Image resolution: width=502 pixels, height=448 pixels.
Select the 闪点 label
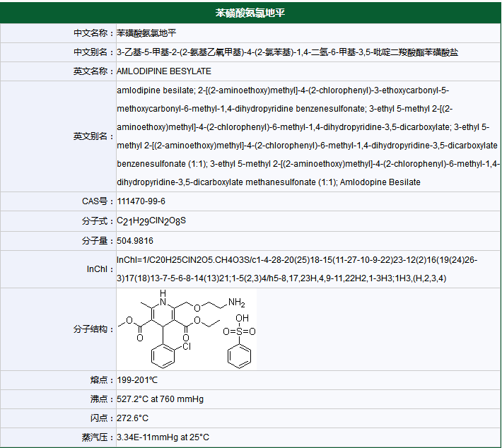(x=102, y=418)
